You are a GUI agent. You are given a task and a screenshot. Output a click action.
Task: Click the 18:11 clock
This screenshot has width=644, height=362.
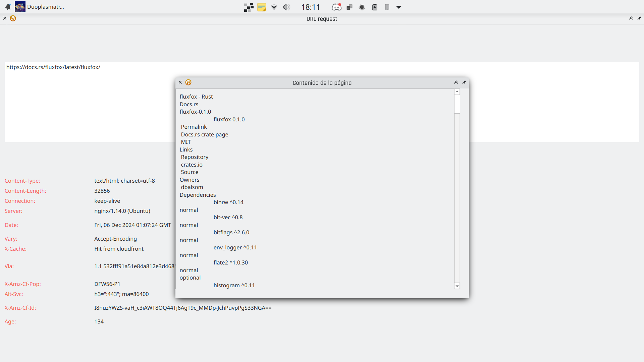pyautogui.click(x=311, y=7)
